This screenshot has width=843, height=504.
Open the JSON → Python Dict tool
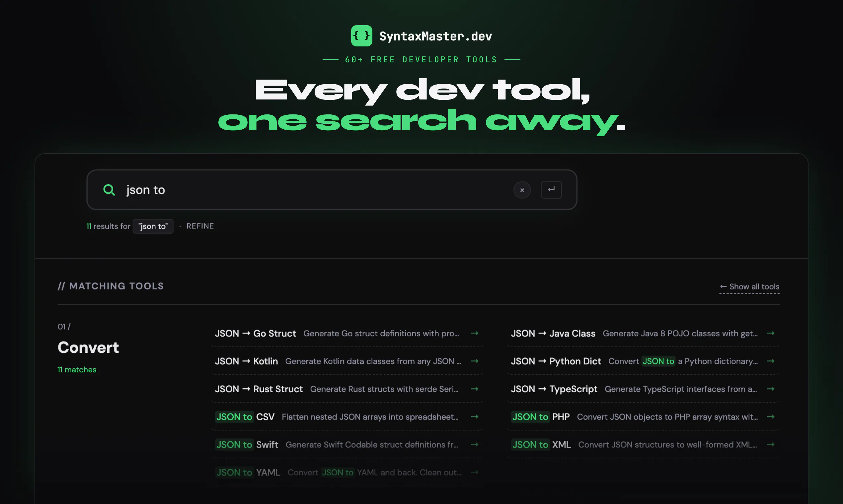[x=643, y=361]
